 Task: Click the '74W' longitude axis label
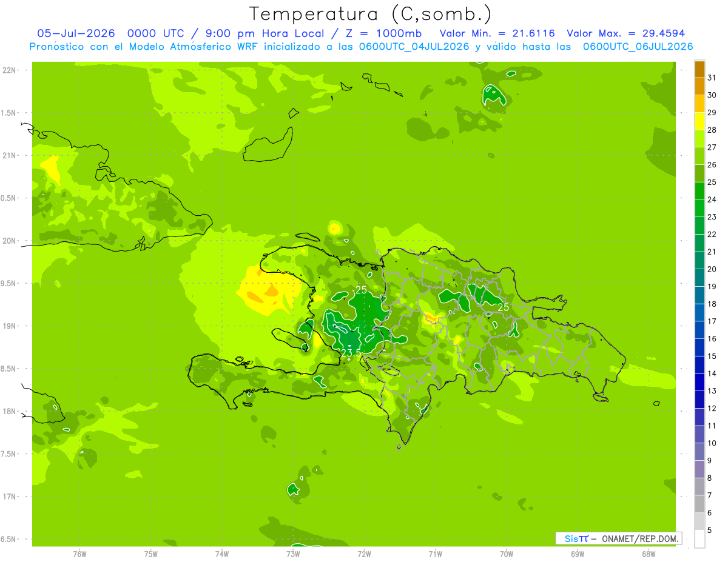pos(222,554)
